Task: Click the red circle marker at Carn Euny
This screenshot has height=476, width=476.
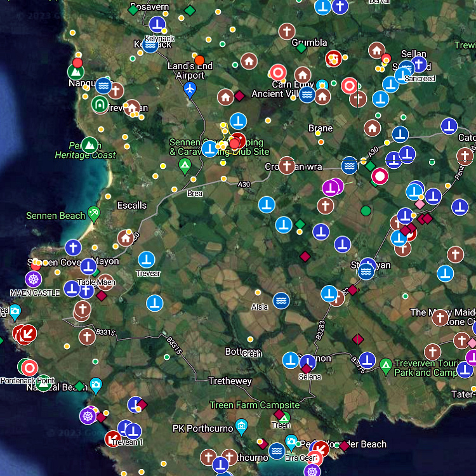Action: click(277, 73)
